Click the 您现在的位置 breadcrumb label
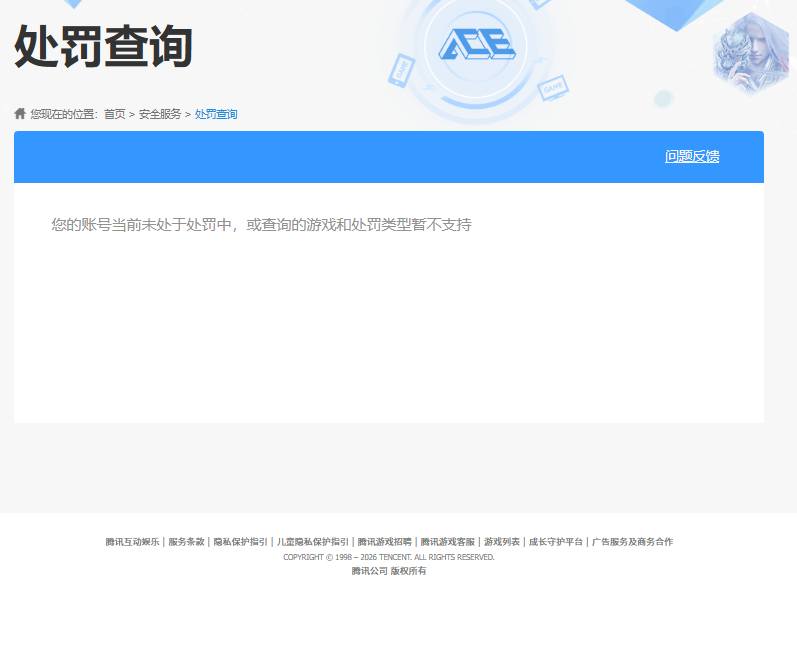Viewport: 797px width, 654px height. [x=64, y=114]
